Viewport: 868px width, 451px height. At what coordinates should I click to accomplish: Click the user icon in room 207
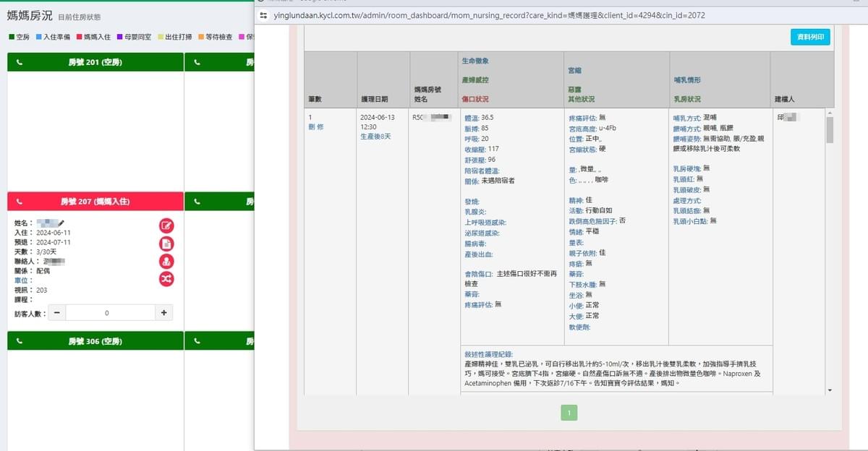click(166, 261)
